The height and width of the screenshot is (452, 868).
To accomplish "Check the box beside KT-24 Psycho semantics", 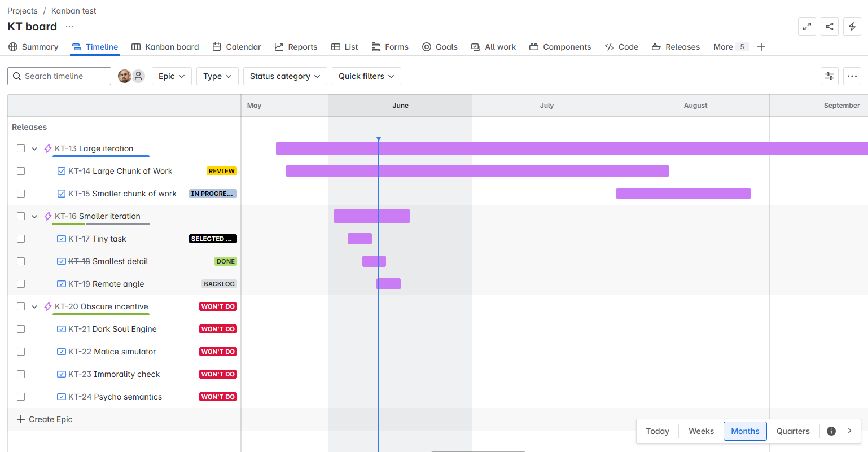I will (x=21, y=396).
